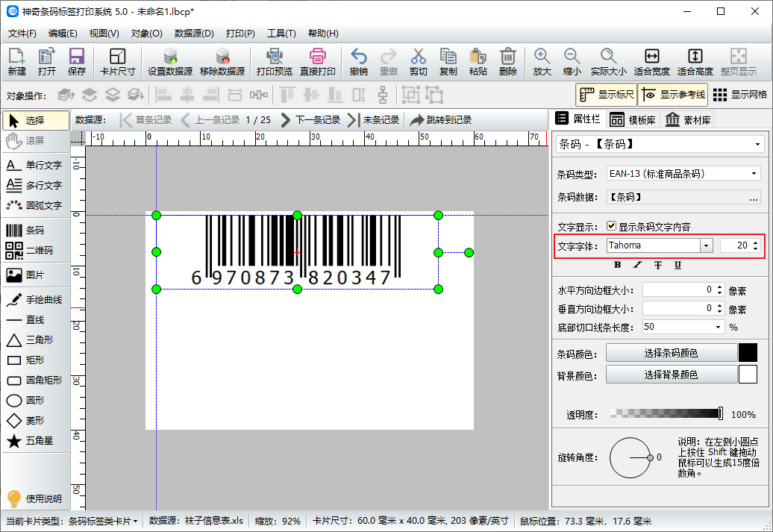Toggle italic for barcode text
Viewport: 773px width, 532px height.
637,265
